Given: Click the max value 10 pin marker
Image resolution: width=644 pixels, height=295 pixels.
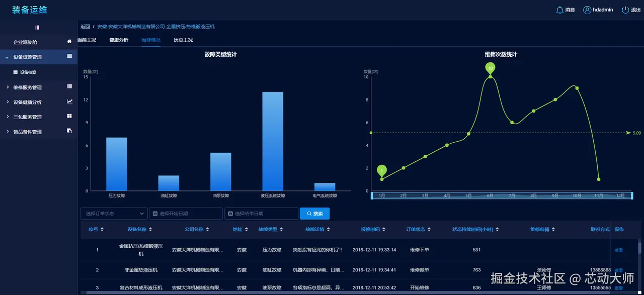Looking at the screenshot, I should tap(490, 68).
